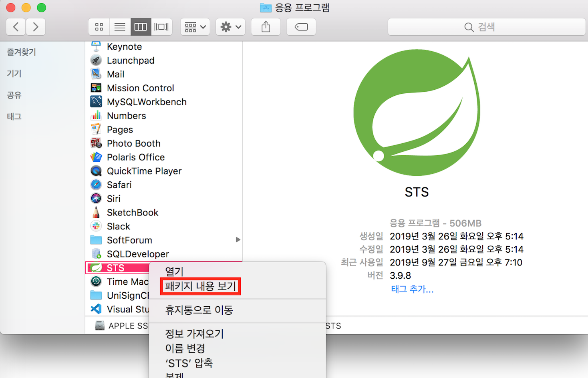Switch to gallery (cover flow) view

[161, 27]
